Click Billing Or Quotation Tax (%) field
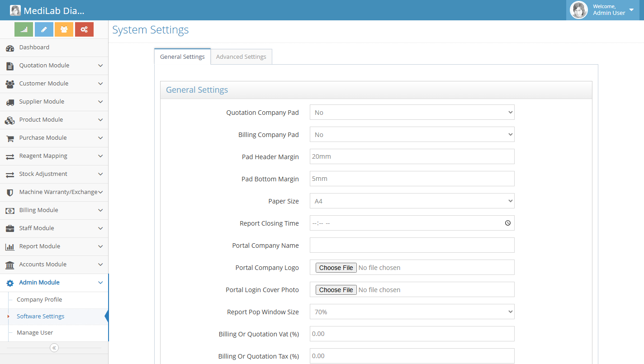 click(412, 356)
